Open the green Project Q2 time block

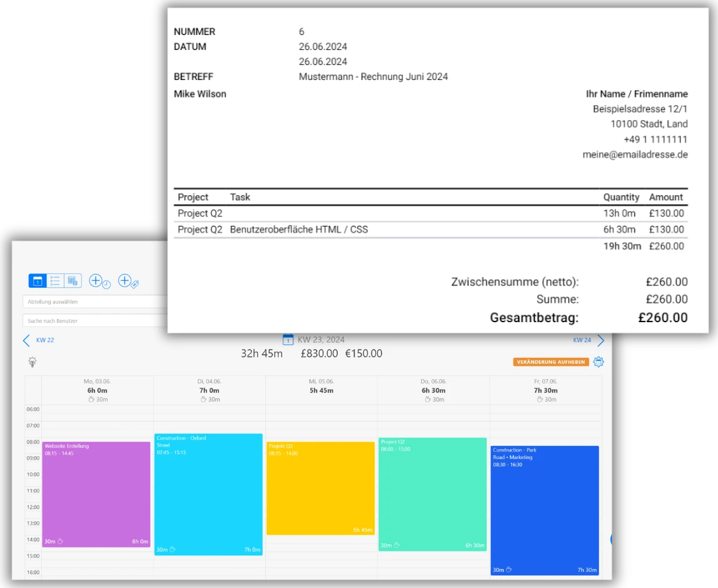pos(432,494)
